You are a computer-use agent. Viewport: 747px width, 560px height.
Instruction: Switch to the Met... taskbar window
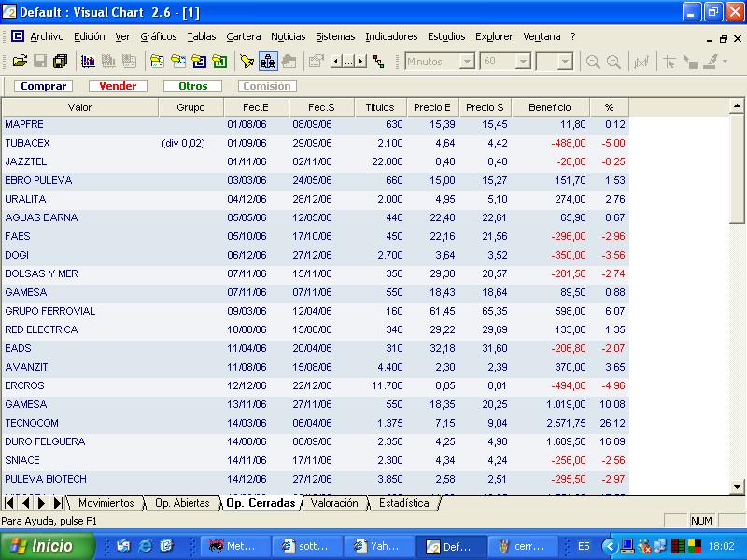tap(235, 546)
